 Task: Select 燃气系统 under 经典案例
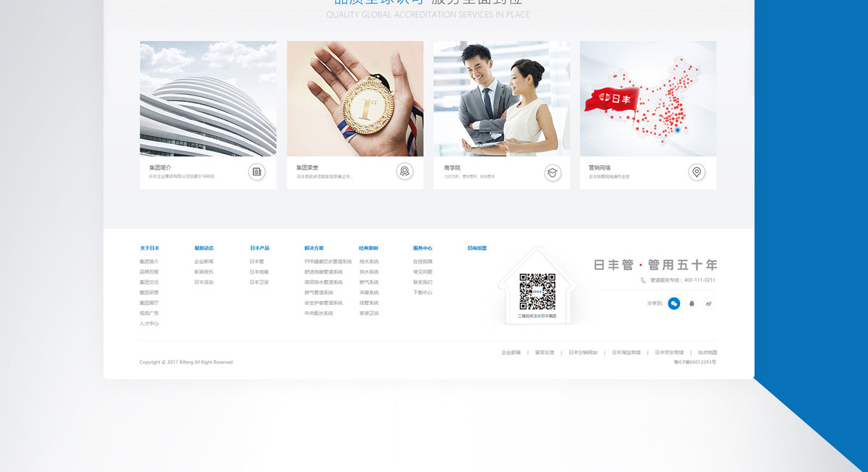click(369, 282)
